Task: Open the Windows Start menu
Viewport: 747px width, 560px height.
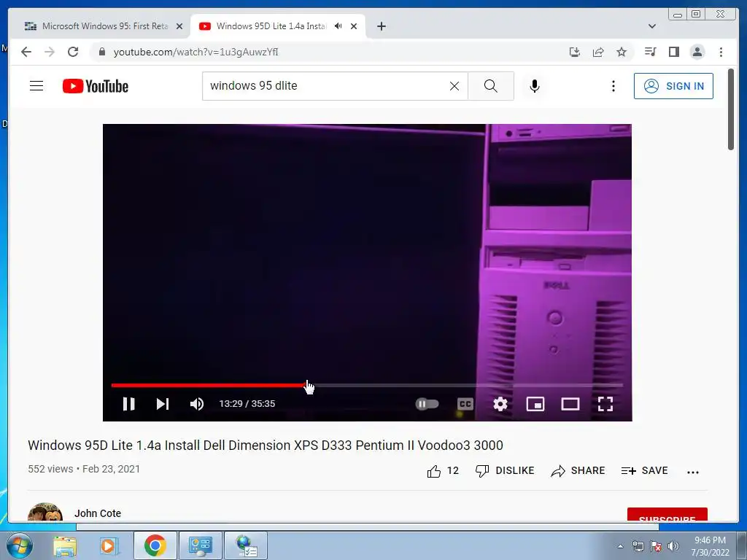Action: point(19,545)
